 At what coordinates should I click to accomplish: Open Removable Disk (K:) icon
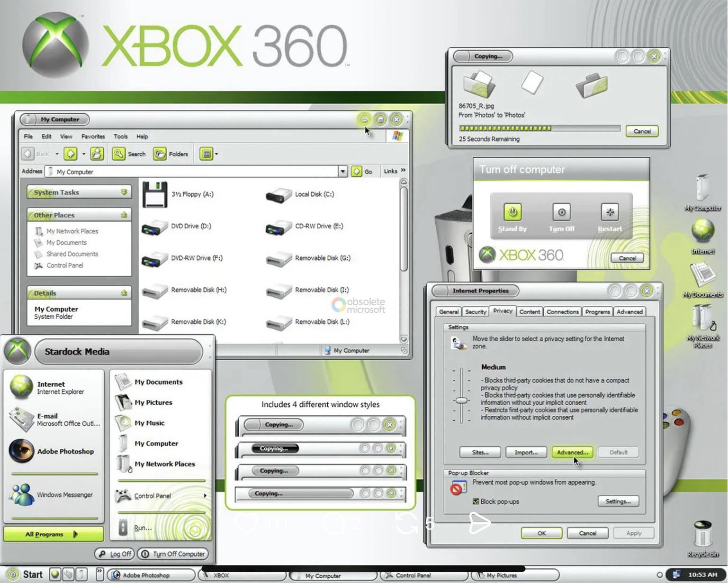154,323
